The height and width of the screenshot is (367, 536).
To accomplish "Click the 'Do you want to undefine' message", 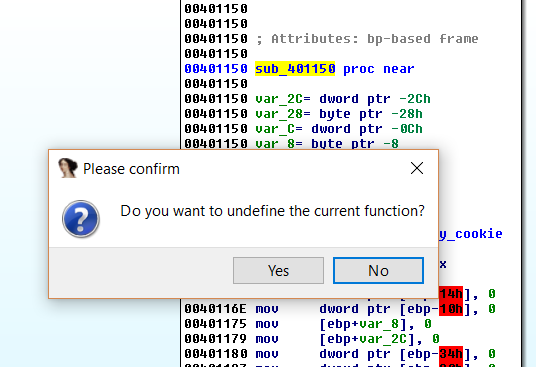I will [272, 211].
